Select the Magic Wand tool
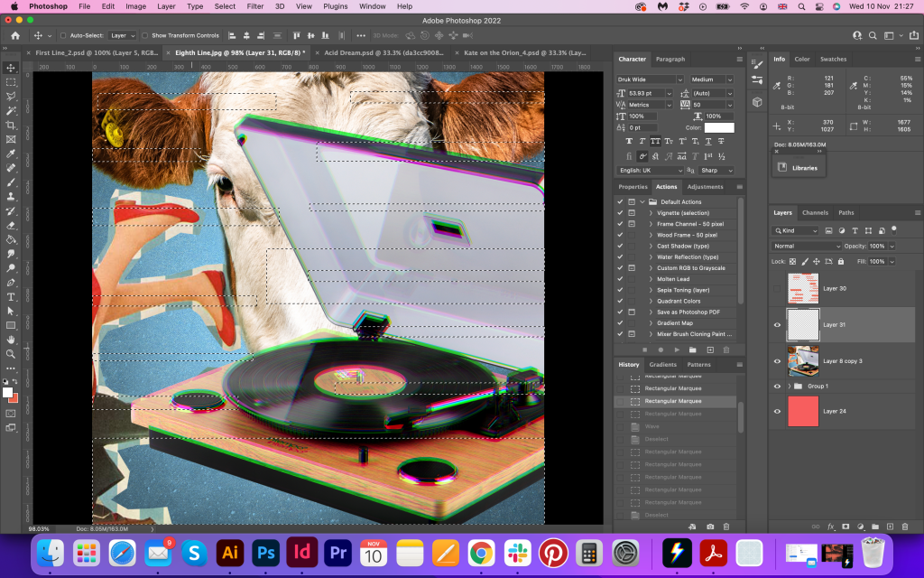This screenshot has width=924, height=578. point(11,110)
